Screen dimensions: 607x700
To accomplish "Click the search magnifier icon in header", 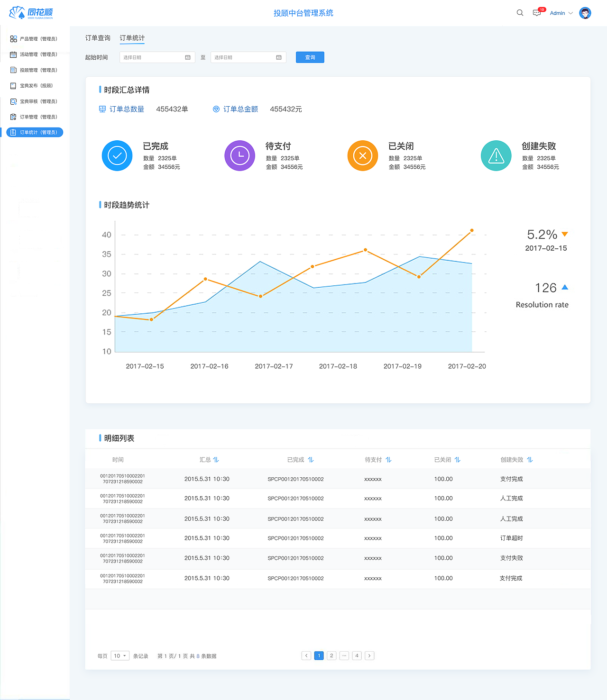I will [x=520, y=13].
